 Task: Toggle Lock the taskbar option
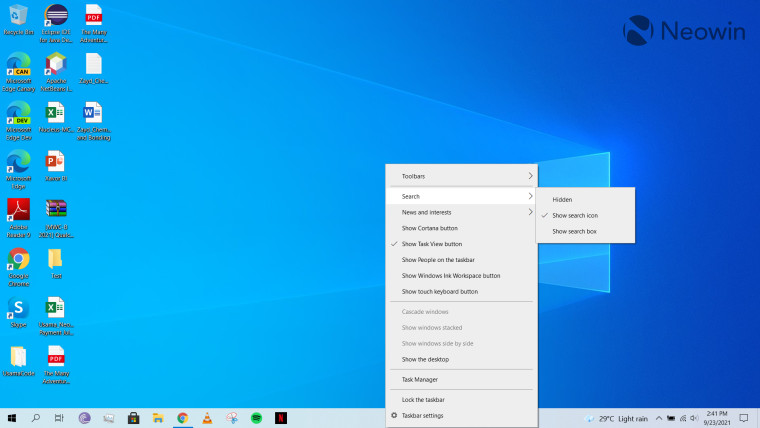click(461, 400)
